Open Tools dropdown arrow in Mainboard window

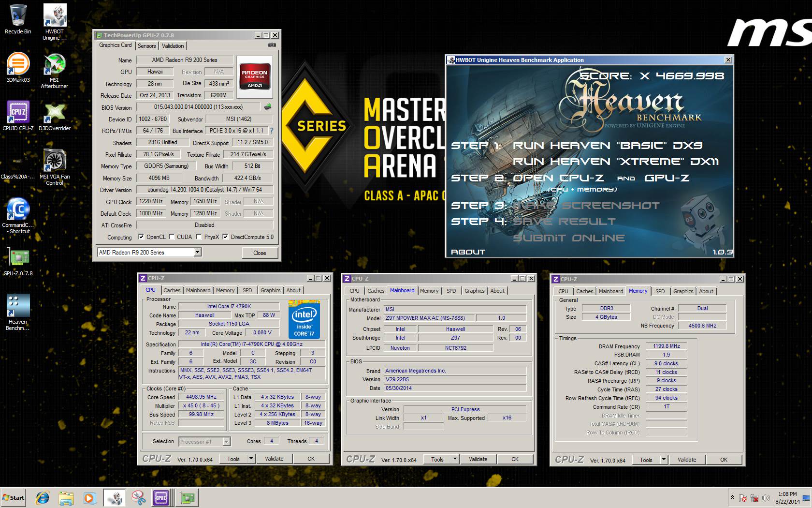click(455, 459)
